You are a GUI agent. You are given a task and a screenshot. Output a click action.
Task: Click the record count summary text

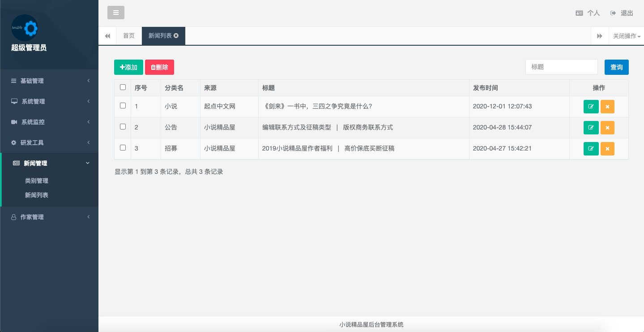[x=169, y=172]
